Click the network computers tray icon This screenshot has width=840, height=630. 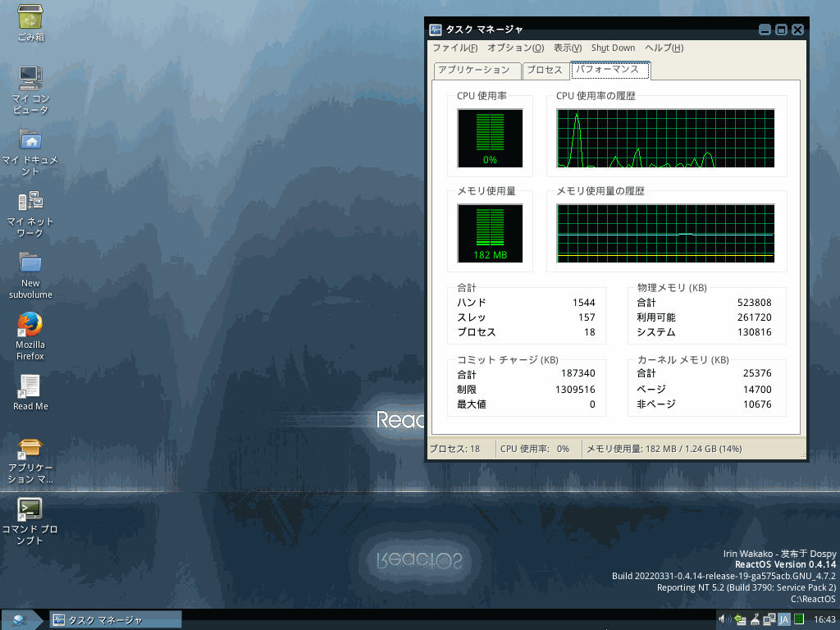[x=769, y=620]
